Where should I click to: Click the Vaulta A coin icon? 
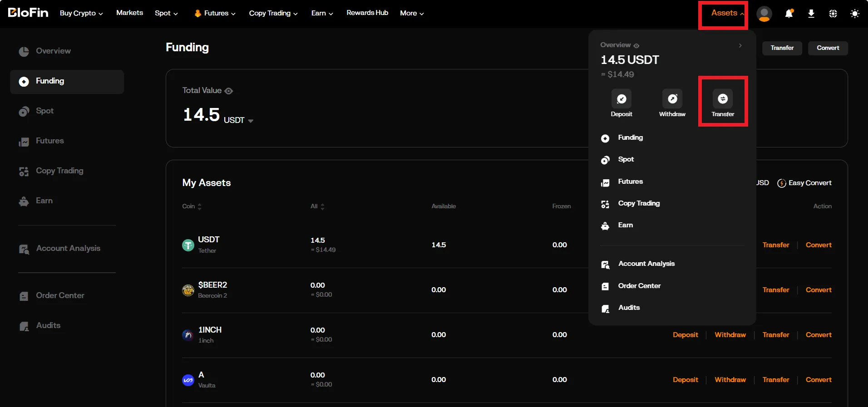pos(188,380)
